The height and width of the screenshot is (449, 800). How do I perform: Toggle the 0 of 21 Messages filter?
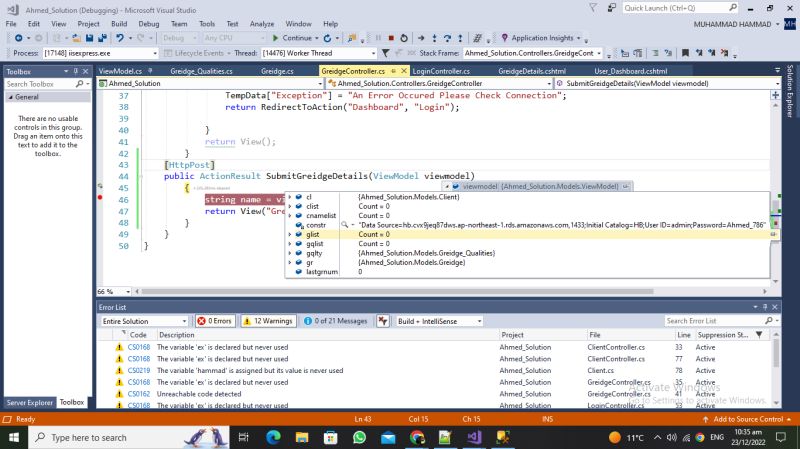pos(336,321)
